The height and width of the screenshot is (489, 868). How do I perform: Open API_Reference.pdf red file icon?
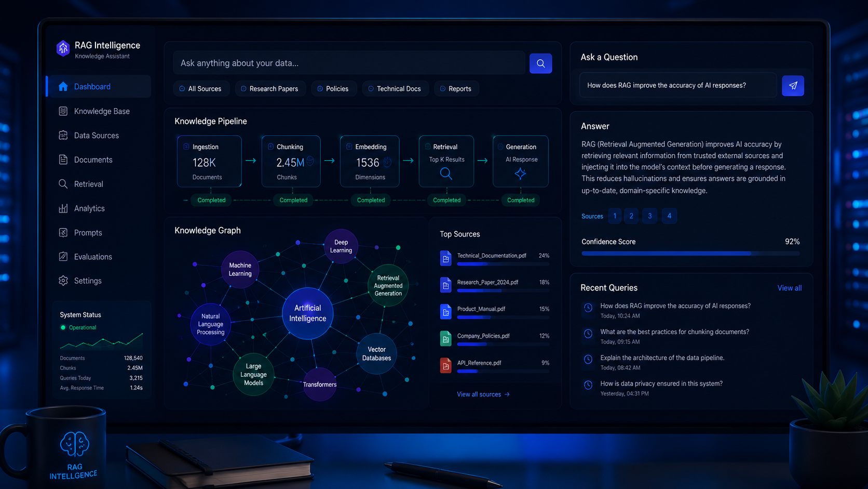pyautogui.click(x=445, y=365)
